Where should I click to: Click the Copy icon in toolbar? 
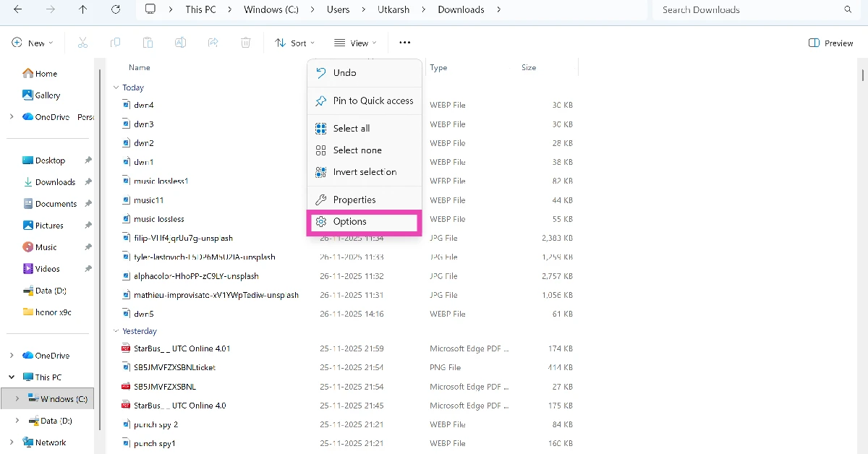[115, 43]
